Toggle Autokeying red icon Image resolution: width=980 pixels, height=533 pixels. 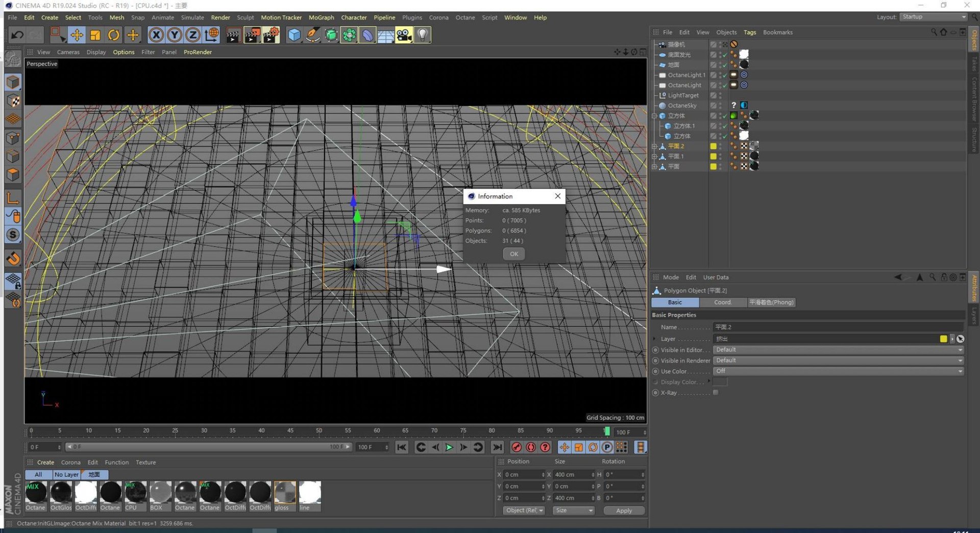(531, 447)
